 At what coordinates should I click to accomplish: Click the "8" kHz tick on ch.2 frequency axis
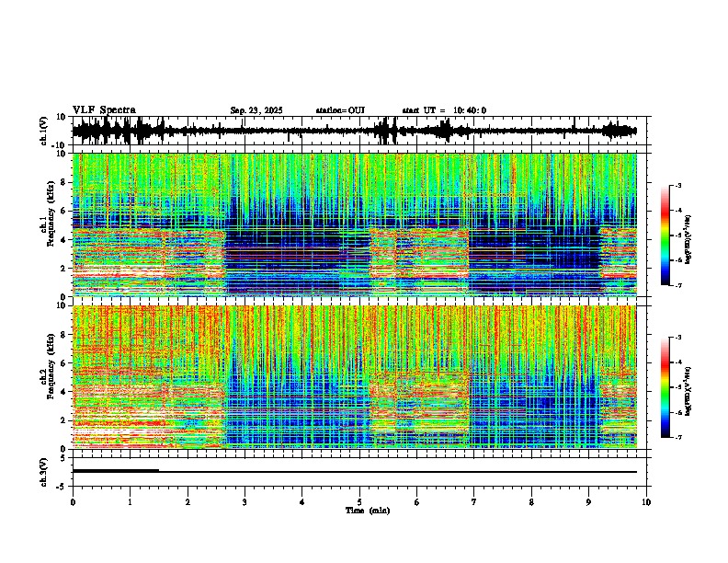tap(63, 335)
